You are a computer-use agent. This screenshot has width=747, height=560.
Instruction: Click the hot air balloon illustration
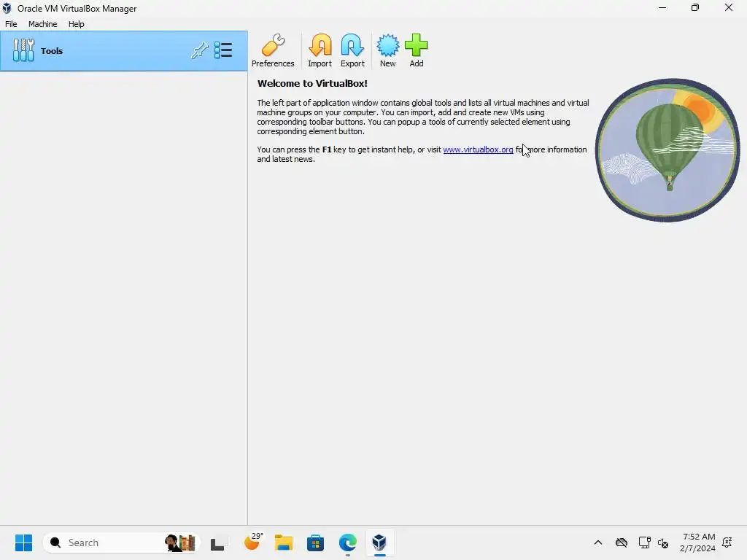point(667,150)
